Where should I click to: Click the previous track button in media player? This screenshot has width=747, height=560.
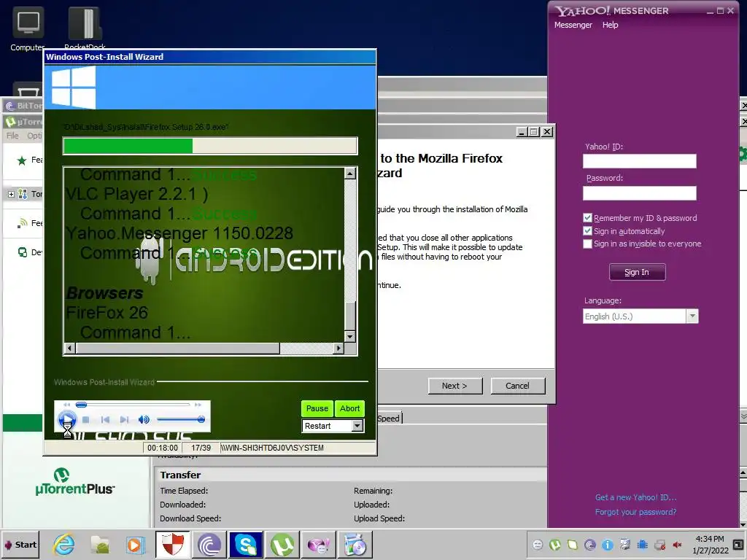(x=105, y=419)
